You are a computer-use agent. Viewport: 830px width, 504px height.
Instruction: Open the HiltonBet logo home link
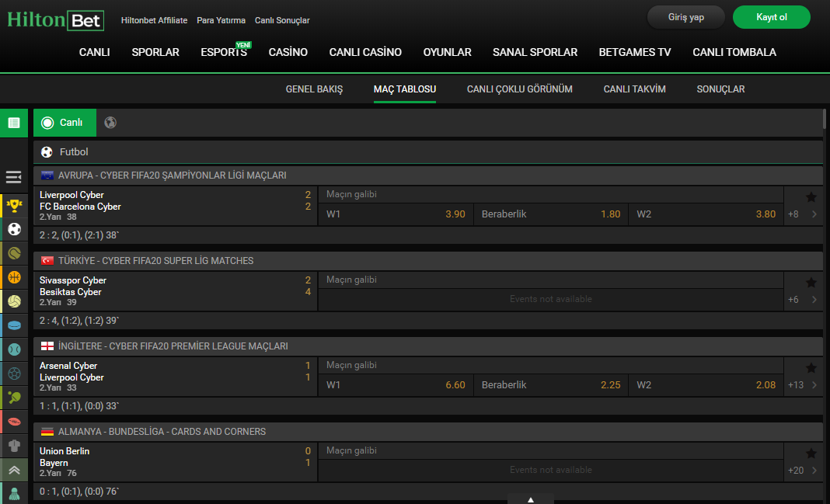coord(56,20)
